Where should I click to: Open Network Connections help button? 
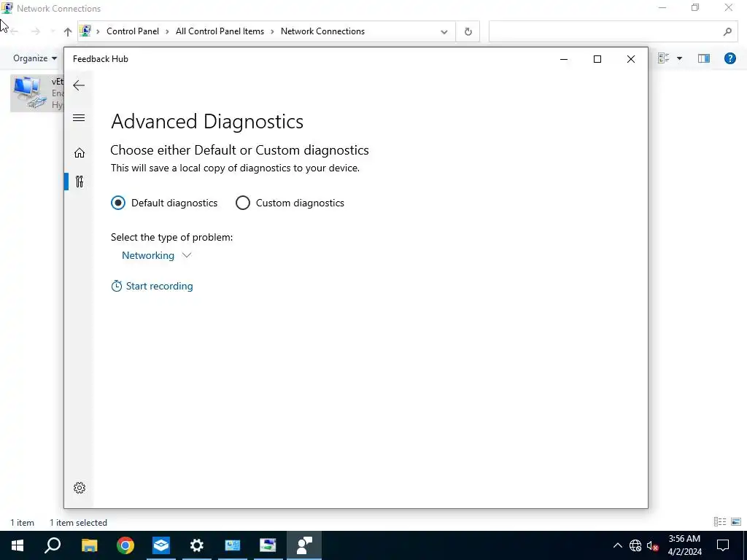pos(729,58)
